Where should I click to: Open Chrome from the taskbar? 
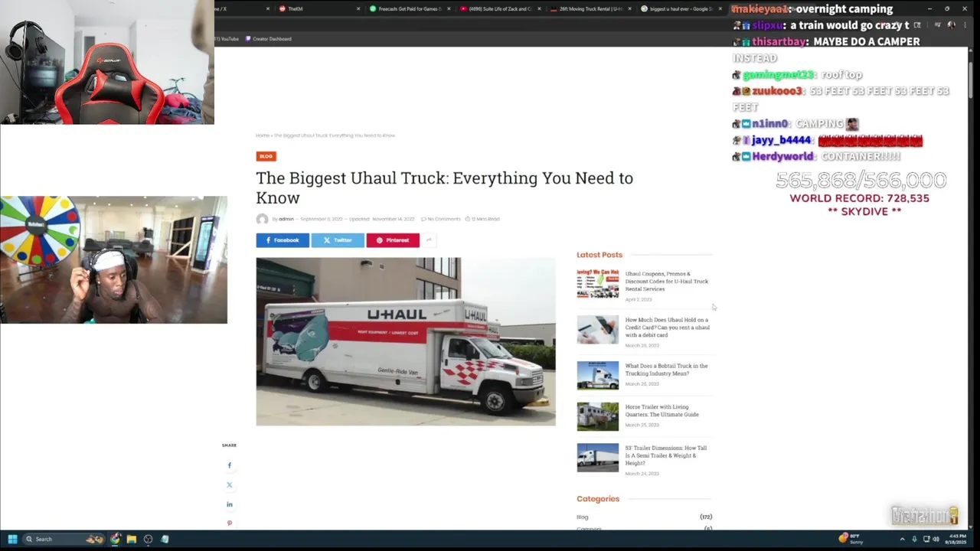pyautogui.click(x=115, y=539)
